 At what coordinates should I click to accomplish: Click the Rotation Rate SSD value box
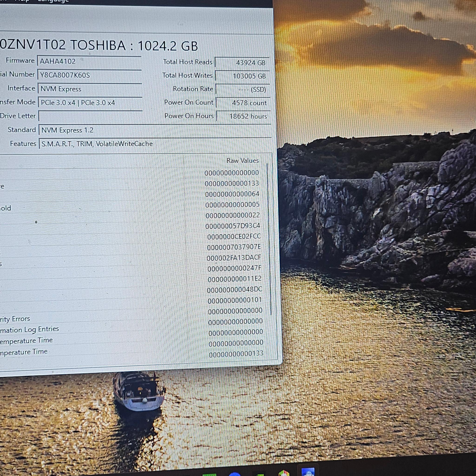point(243,89)
